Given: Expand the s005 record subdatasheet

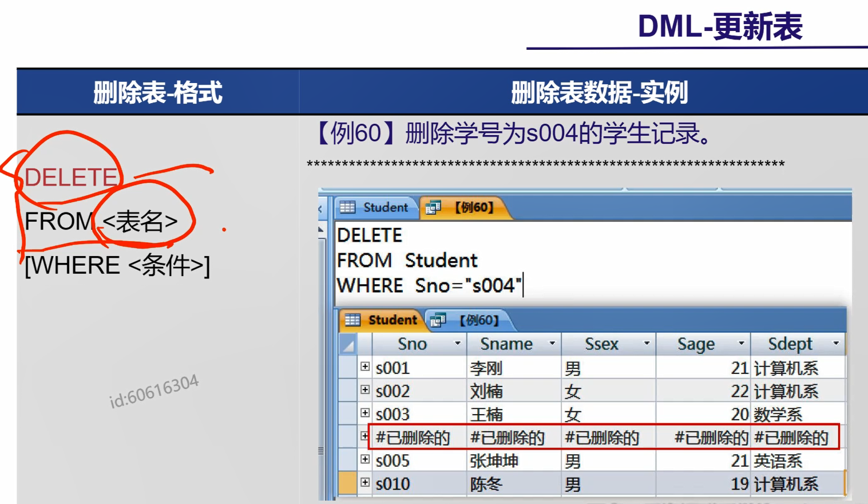Looking at the screenshot, I should [365, 459].
